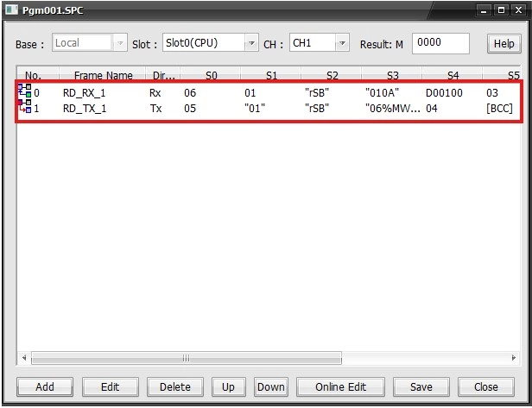The height and width of the screenshot is (408, 532).
Task: Click the S2 column header
Action: 332,74
